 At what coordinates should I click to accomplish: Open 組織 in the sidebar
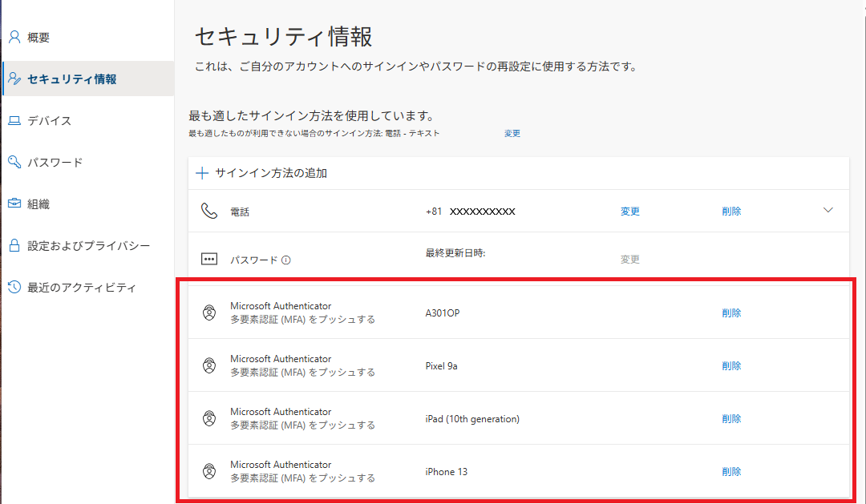(38, 204)
